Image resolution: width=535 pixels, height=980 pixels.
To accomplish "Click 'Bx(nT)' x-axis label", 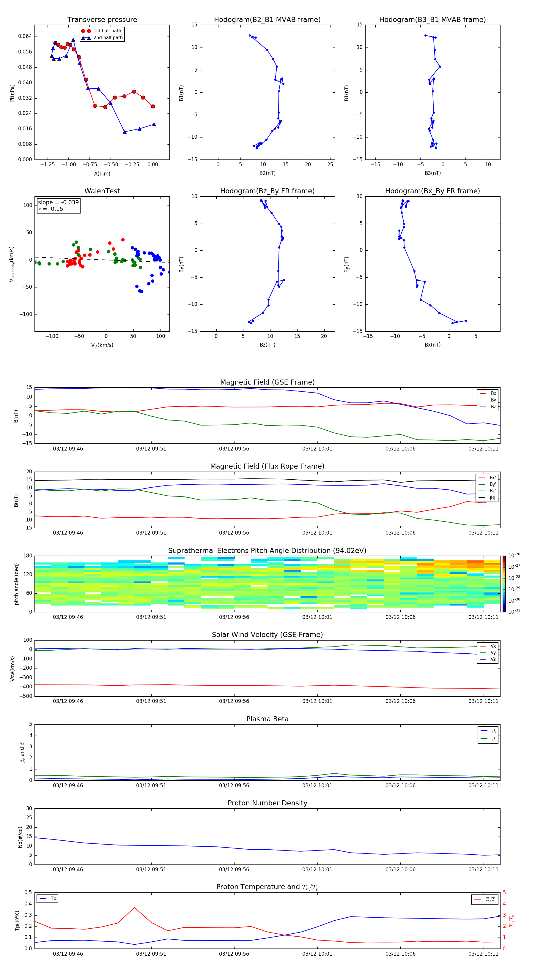I will click(432, 345).
